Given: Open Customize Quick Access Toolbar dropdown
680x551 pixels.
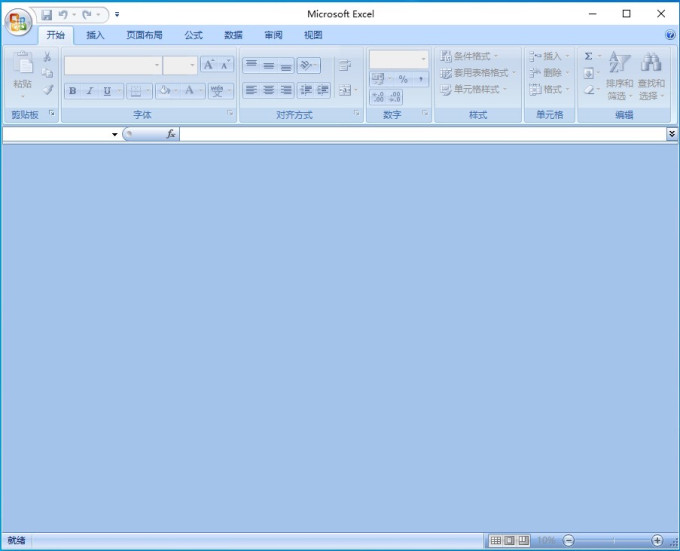Looking at the screenshot, I should pyautogui.click(x=117, y=15).
